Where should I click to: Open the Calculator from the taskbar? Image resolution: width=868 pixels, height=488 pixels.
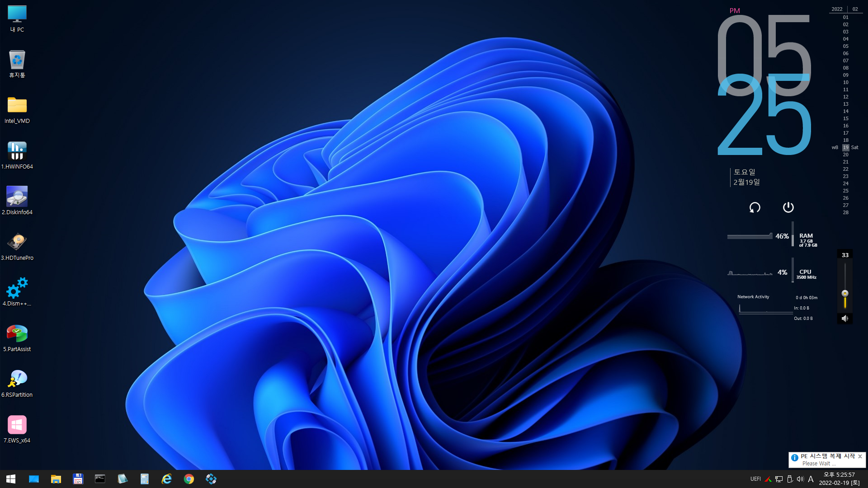tap(145, 479)
